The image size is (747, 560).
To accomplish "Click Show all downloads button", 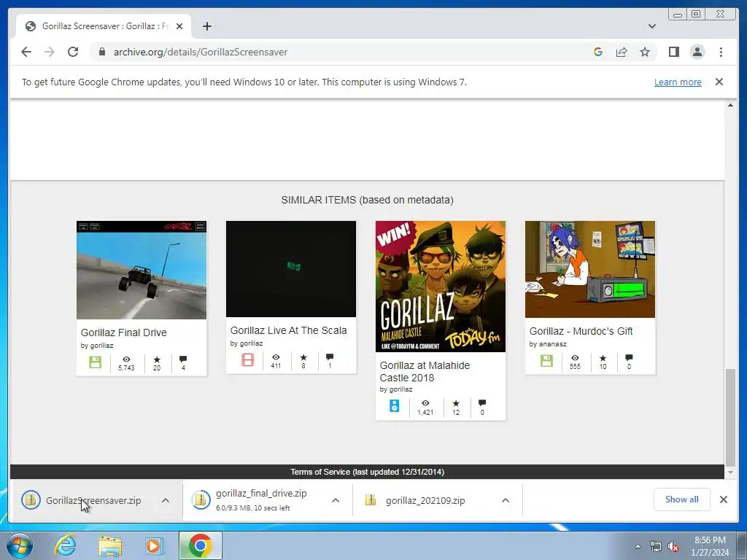I will (x=682, y=499).
